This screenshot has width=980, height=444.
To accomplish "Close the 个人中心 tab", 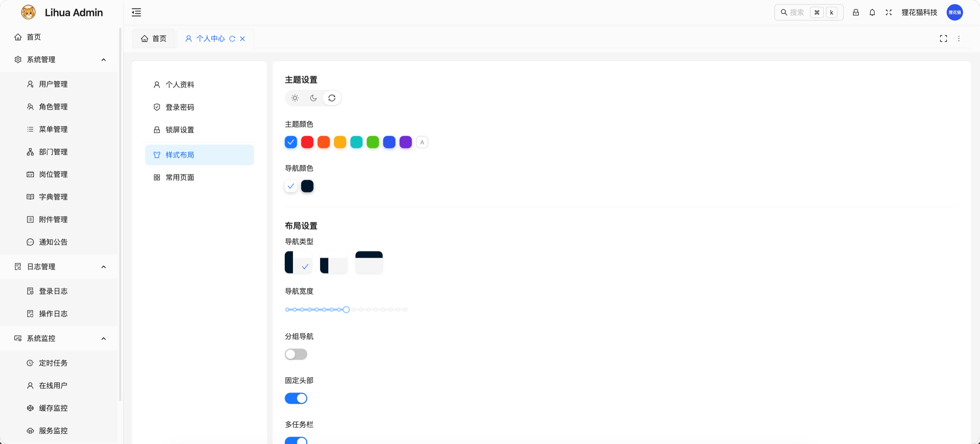I will point(242,39).
